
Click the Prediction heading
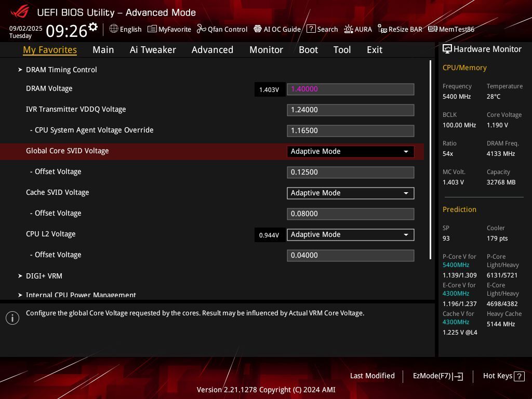459,209
